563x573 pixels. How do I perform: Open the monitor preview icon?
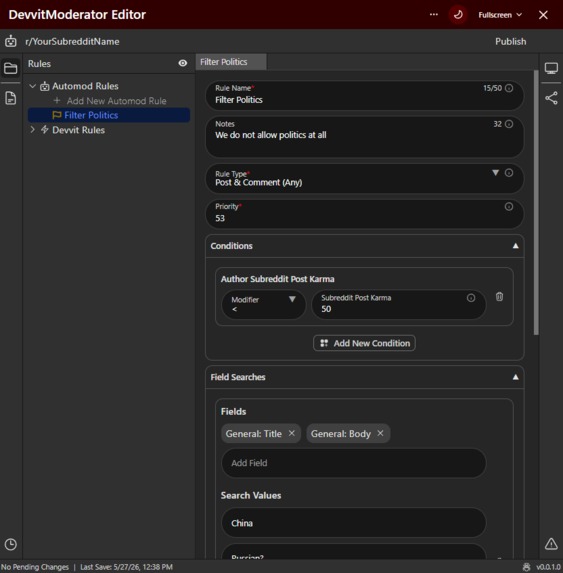pyautogui.click(x=551, y=68)
